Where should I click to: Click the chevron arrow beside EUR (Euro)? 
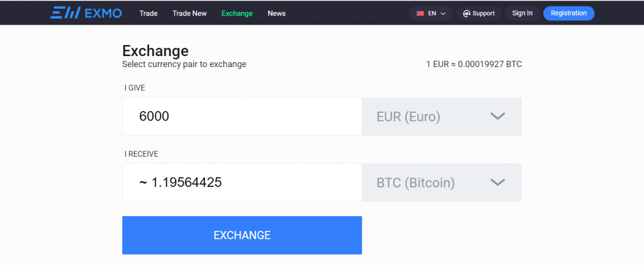point(498,117)
